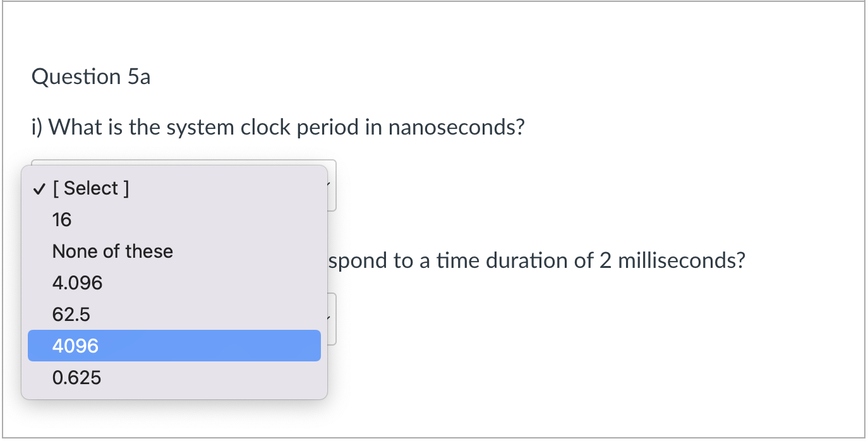Choose "62.5" as the clock period
The width and height of the screenshot is (868, 441).
[71, 314]
